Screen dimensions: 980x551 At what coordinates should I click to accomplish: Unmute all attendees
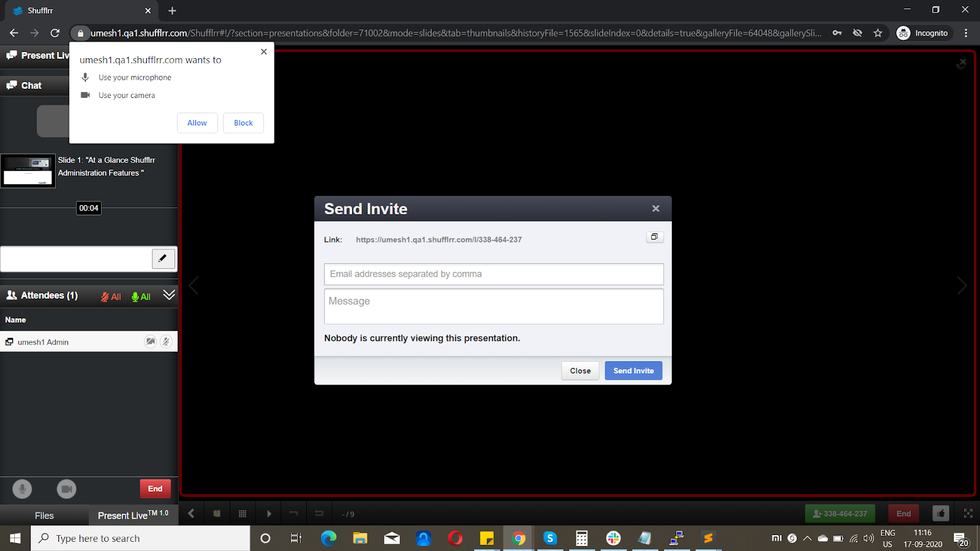pos(141,297)
